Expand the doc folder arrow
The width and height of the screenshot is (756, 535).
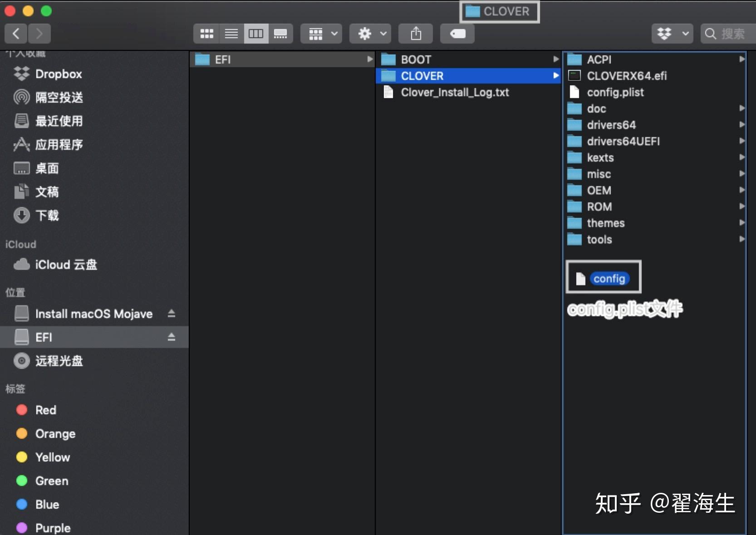point(741,108)
